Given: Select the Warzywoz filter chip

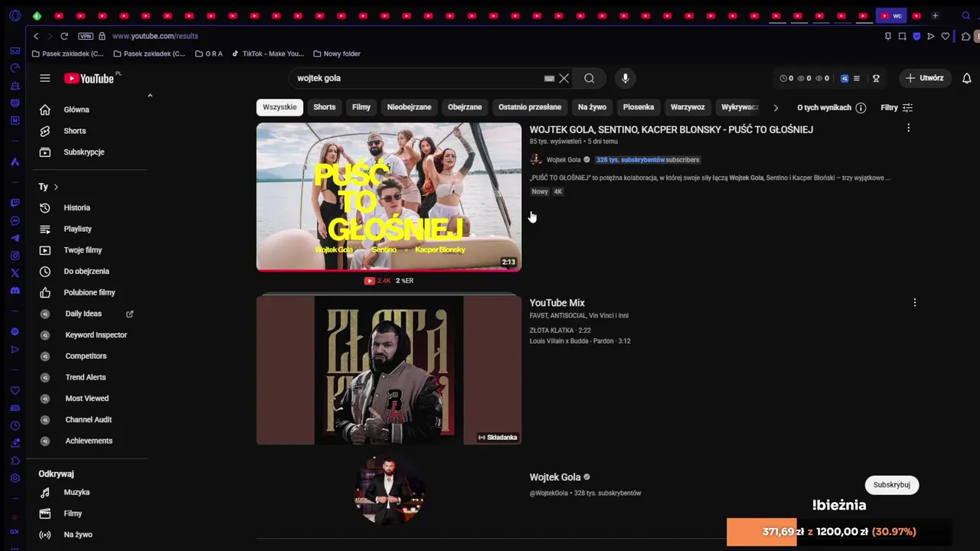Looking at the screenshot, I should pos(688,107).
